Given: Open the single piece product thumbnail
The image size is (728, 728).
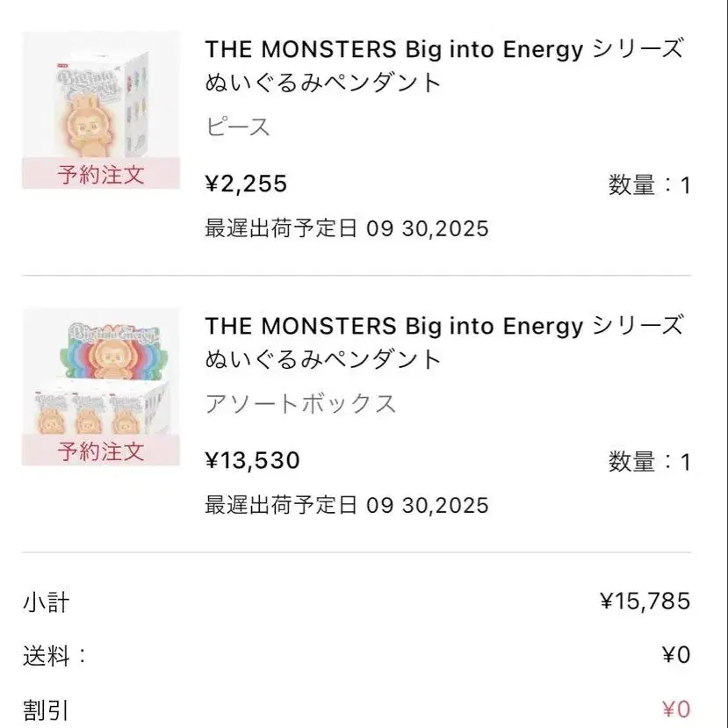Looking at the screenshot, I should point(101,110).
